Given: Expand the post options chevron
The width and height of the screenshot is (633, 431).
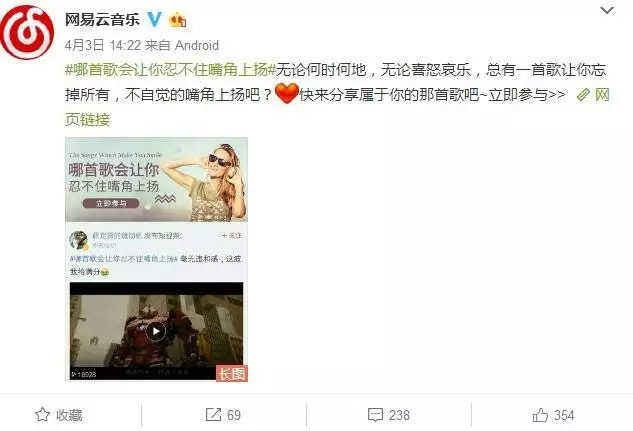Looking at the screenshot, I should click(x=607, y=10).
